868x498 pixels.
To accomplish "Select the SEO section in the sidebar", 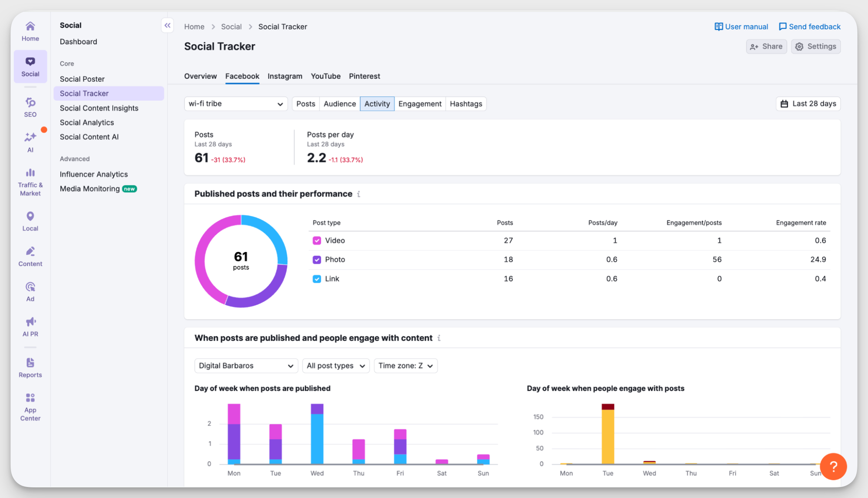I will 30,106.
